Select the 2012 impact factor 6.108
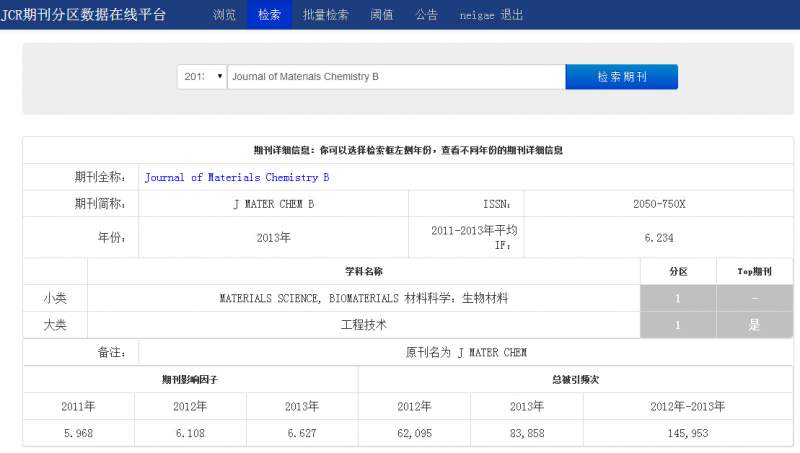This screenshot has height=453, width=800. 190,433
